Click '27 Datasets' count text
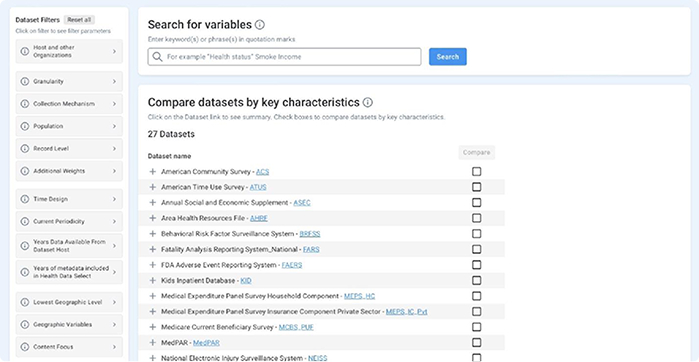 [x=171, y=134]
